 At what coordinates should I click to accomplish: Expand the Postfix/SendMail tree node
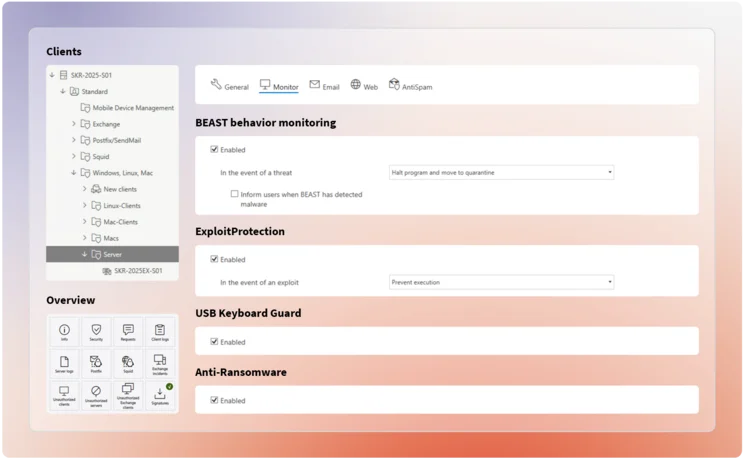pos(74,140)
